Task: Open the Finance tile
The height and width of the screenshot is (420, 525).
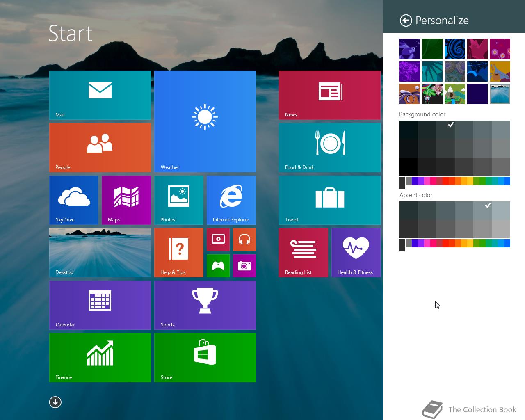Action: pyautogui.click(x=100, y=358)
